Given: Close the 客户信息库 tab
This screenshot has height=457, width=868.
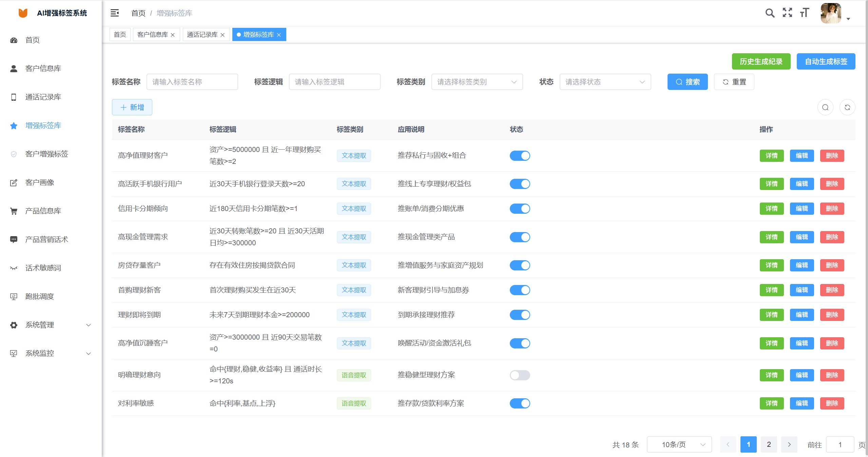Looking at the screenshot, I should pos(173,34).
